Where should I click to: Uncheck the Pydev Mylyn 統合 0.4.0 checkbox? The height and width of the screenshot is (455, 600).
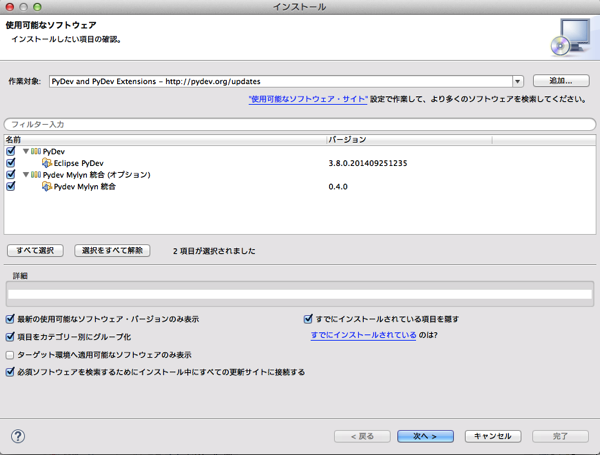[x=11, y=186]
